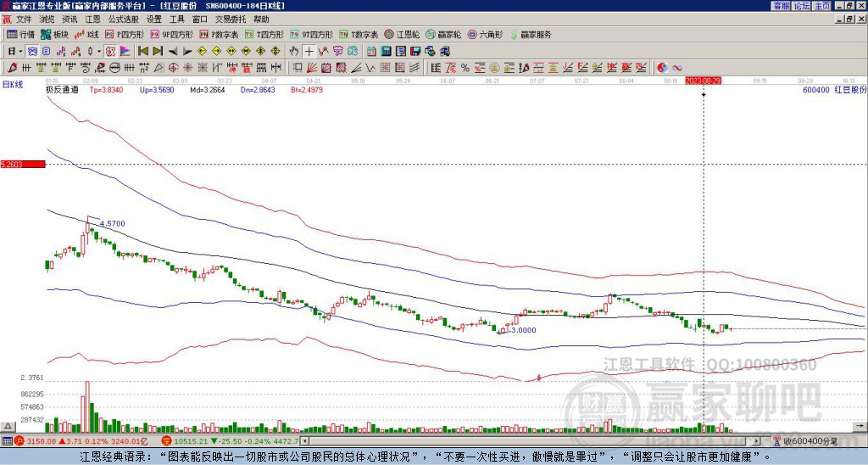
Task: Toggle the crosshair cursor tool
Action: pyautogui.click(x=309, y=52)
